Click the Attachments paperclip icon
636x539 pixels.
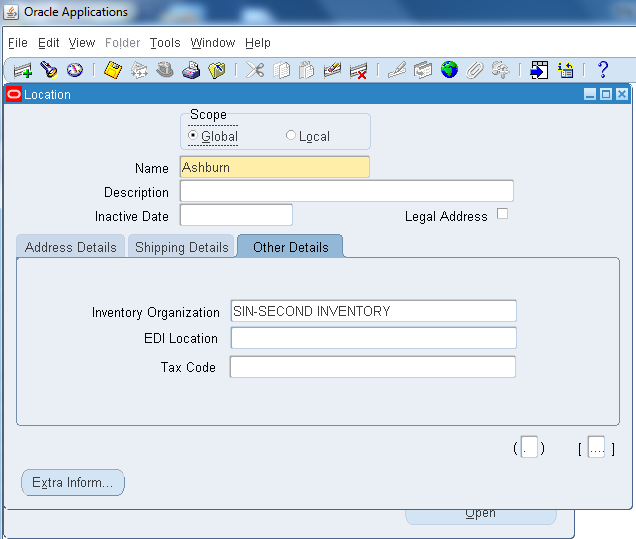(475, 70)
